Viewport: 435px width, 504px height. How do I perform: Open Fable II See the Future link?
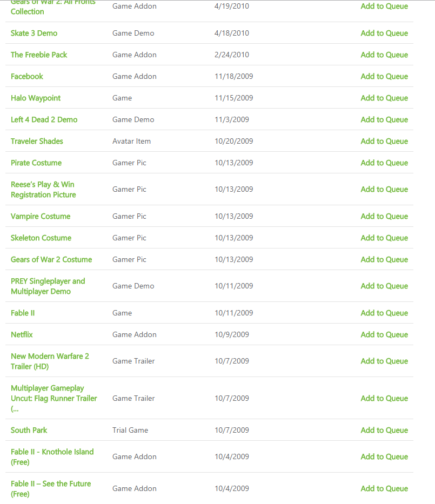pyautogui.click(x=51, y=488)
